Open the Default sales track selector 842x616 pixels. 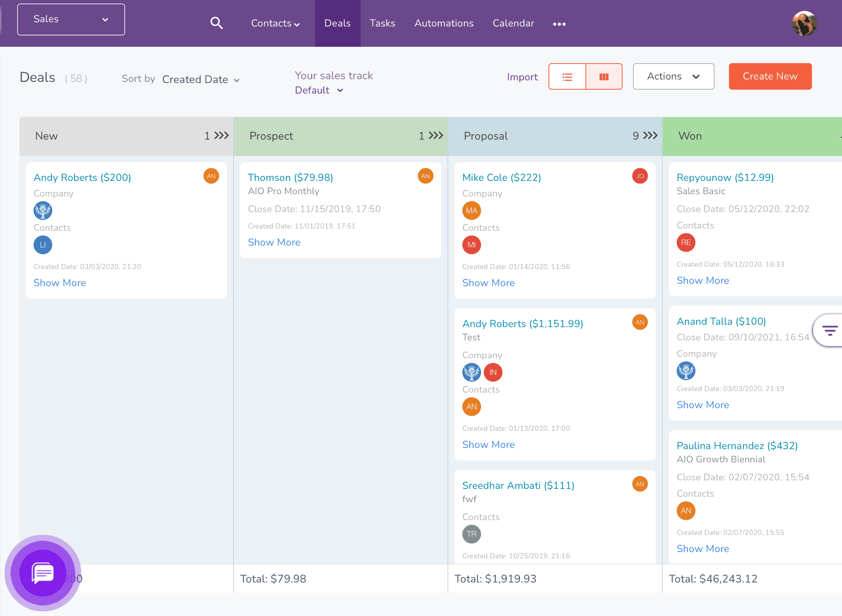[x=319, y=90]
